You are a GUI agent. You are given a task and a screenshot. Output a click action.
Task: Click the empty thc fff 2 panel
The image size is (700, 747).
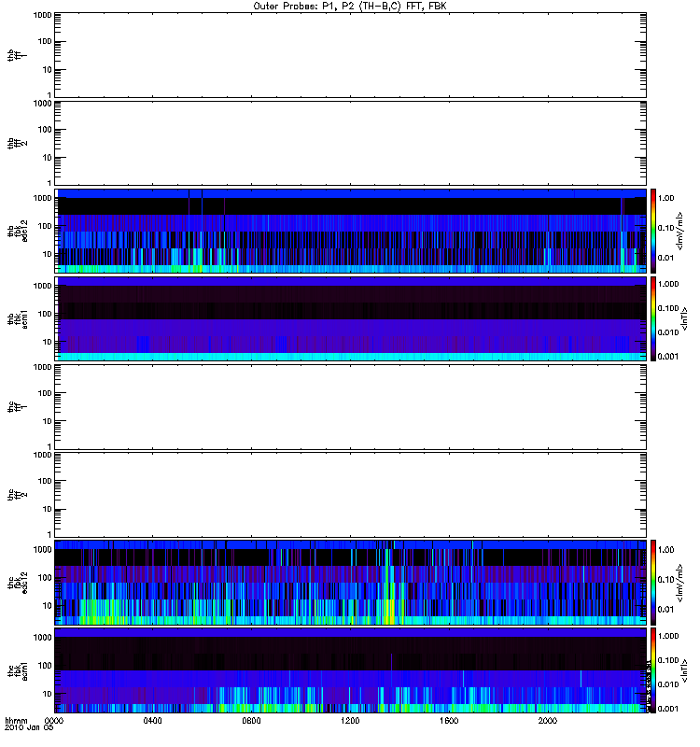[351, 495]
